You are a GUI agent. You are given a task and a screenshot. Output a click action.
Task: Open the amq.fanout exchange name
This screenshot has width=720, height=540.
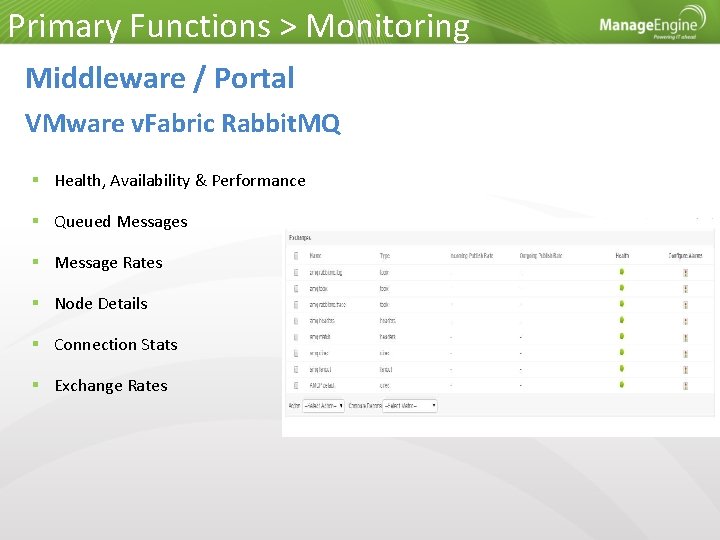[320, 370]
